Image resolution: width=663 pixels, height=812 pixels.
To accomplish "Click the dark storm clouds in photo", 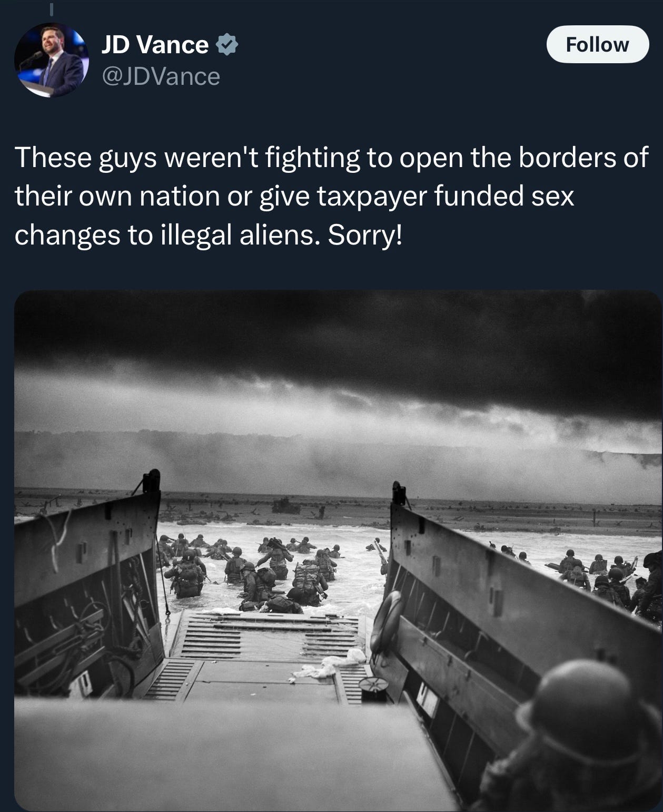I will 337,348.
